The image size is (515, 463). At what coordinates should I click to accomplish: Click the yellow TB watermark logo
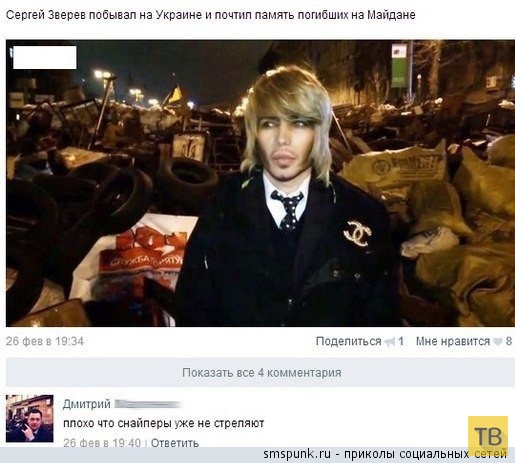[488, 436]
